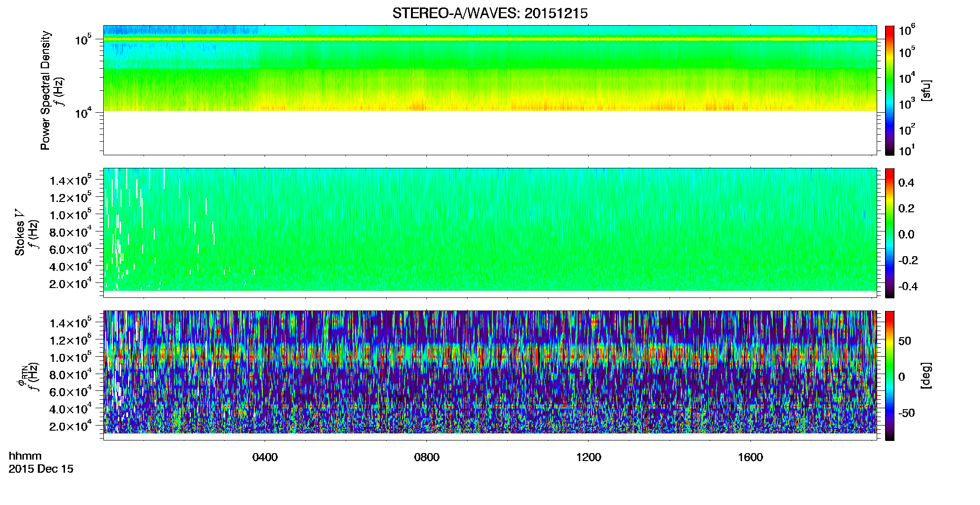Click the -50 tick on degree colorbar

pyautogui.click(x=906, y=413)
